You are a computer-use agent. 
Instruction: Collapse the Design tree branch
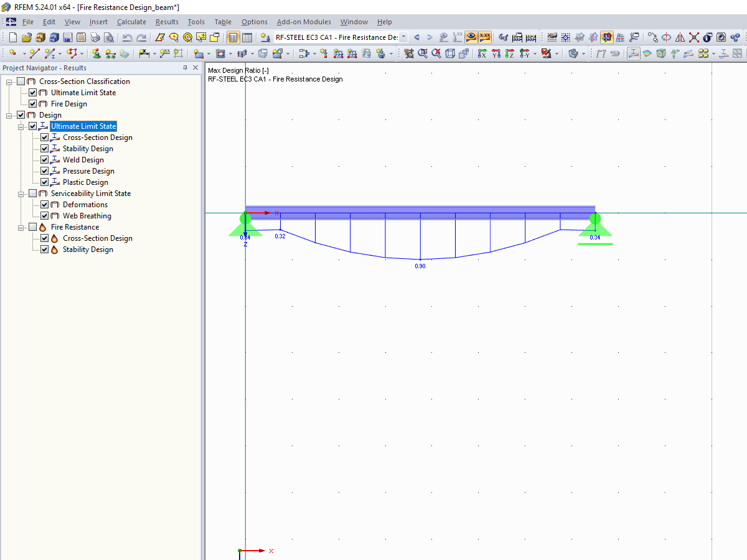tap(10, 114)
